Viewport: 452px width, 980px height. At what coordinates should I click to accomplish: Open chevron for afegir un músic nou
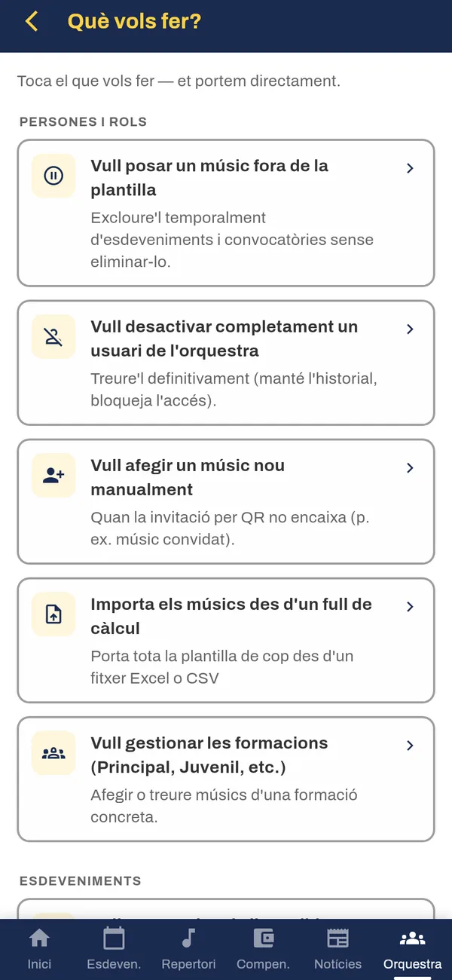click(x=410, y=467)
